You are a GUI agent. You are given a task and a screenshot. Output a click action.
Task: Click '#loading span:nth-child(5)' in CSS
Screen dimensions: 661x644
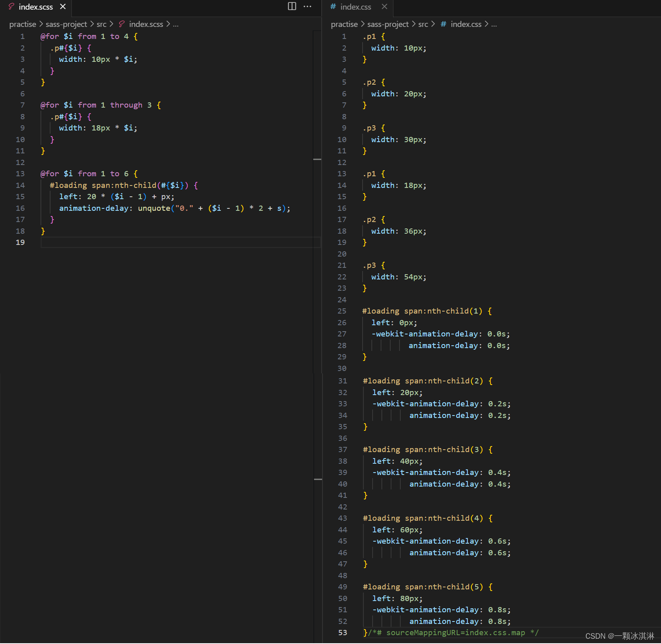[423, 587]
